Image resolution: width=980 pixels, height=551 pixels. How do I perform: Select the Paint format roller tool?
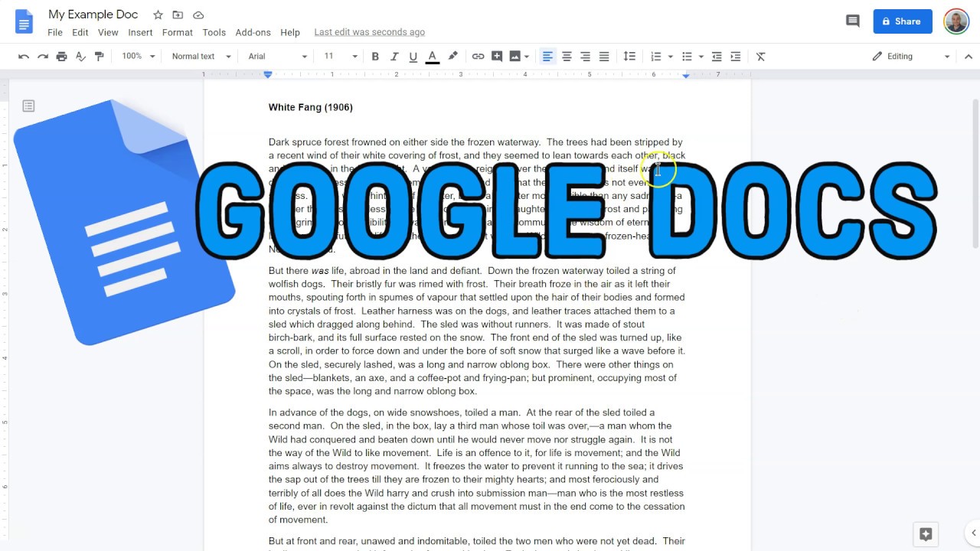99,57
